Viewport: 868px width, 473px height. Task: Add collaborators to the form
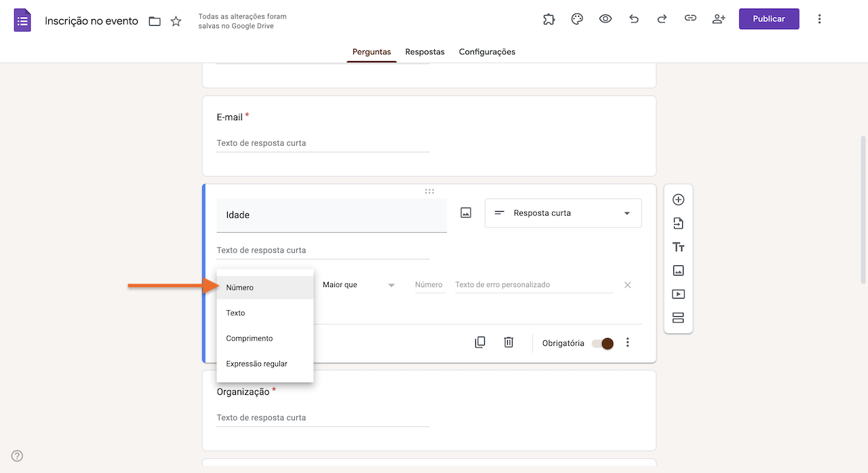(719, 18)
